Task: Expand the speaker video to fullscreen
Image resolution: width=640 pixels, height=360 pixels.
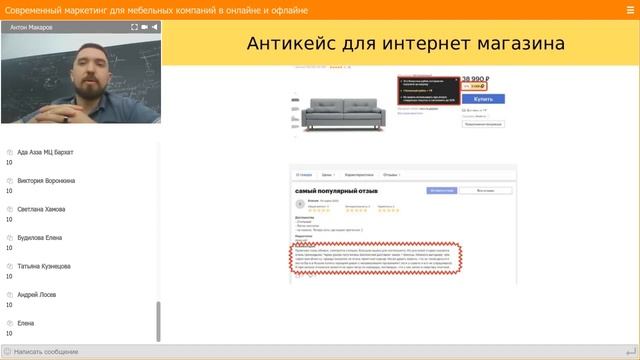Action: (134, 27)
